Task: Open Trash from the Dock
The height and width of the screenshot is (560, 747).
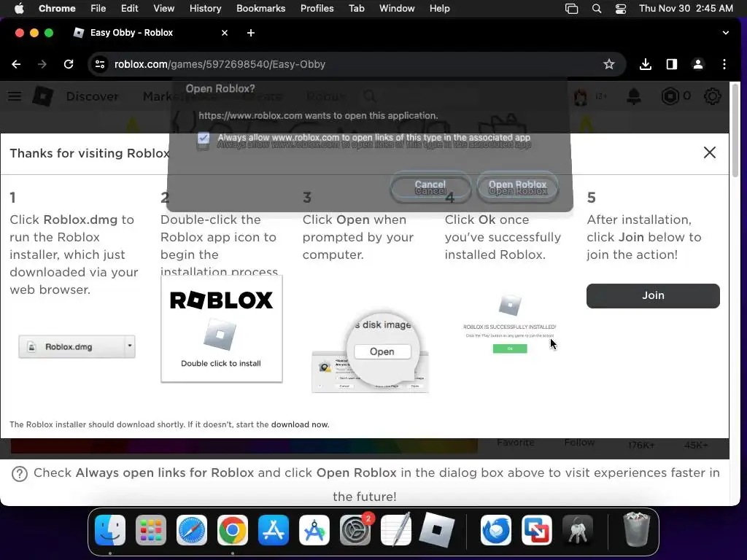Action: coord(636,529)
